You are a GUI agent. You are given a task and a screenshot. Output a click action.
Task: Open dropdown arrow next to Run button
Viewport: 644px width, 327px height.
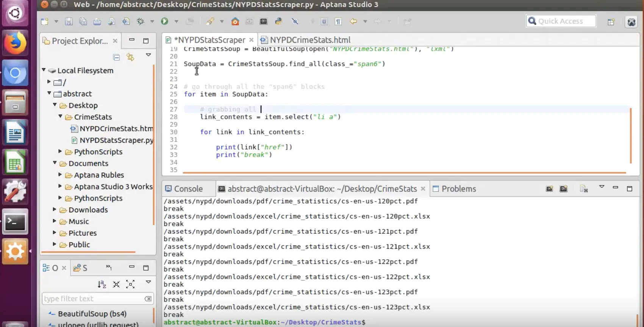pyautogui.click(x=176, y=22)
